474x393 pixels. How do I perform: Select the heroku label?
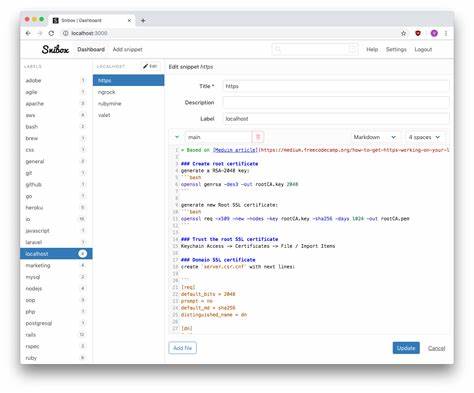click(56, 208)
